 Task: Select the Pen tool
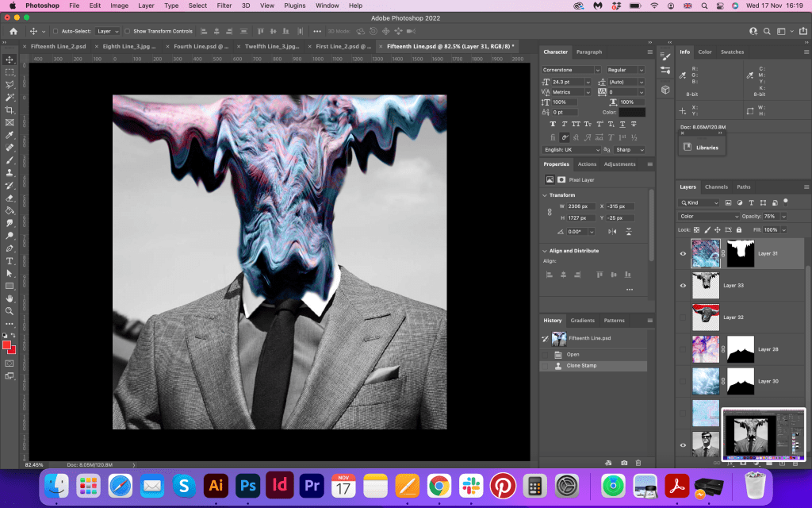tap(10, 248)
